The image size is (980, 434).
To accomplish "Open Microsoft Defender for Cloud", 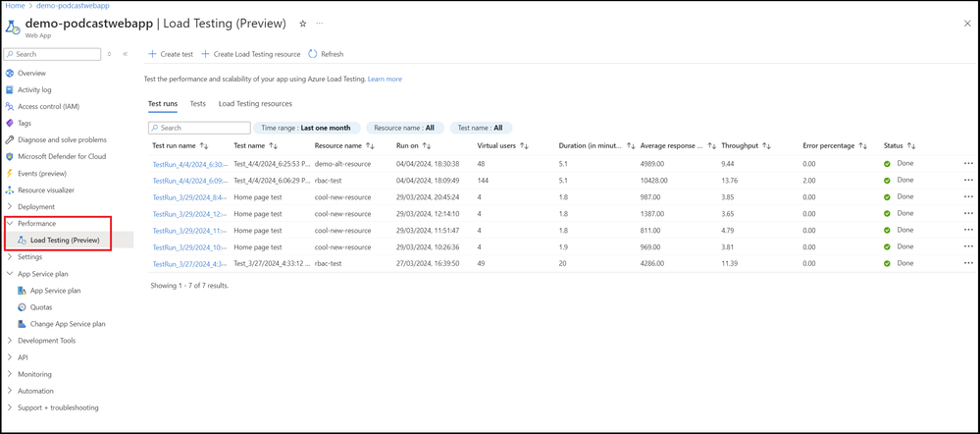I will (x=62, y=156).
